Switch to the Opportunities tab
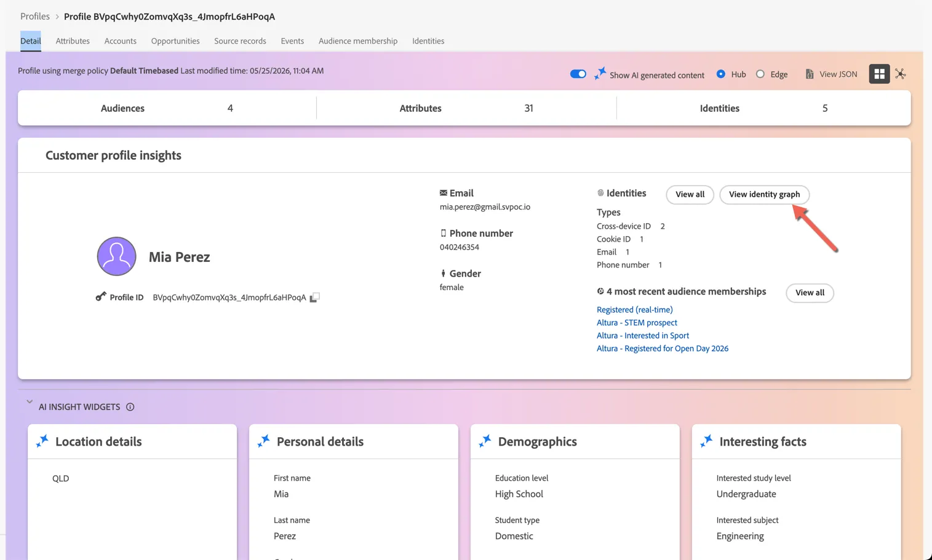The width and height of the screenshot is (932, 560). click(175, 41)
